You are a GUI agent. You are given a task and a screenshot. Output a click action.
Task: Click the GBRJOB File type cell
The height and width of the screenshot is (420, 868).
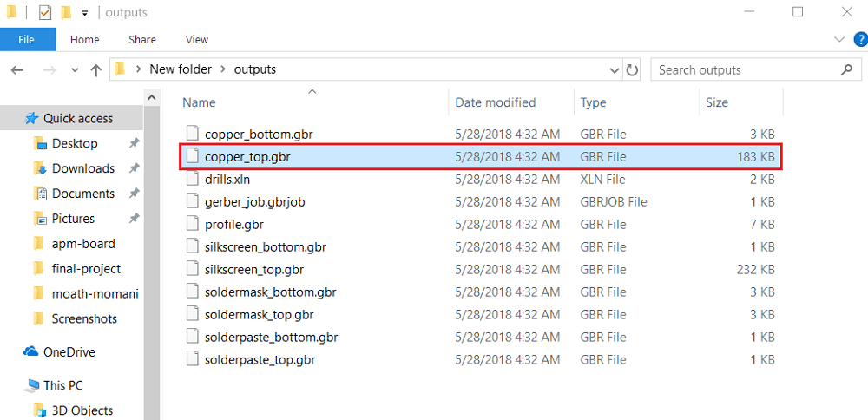(x=614, y=202)
